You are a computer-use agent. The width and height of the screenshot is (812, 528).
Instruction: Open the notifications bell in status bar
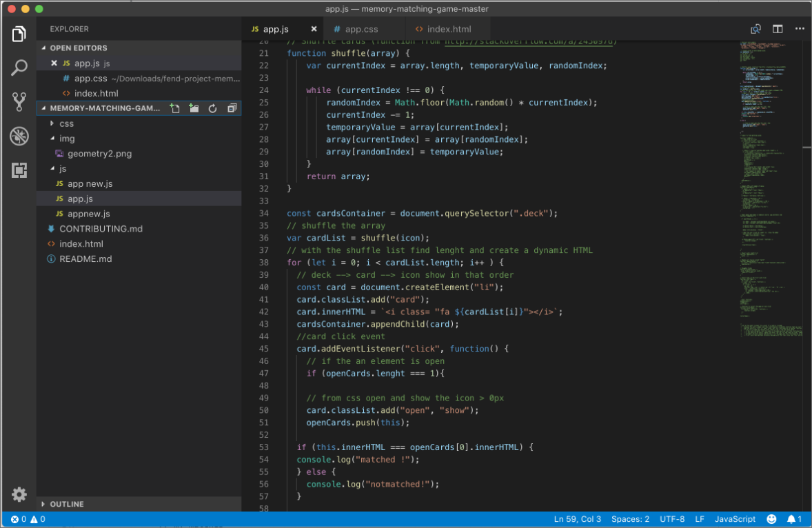click(x=793, y=519)
